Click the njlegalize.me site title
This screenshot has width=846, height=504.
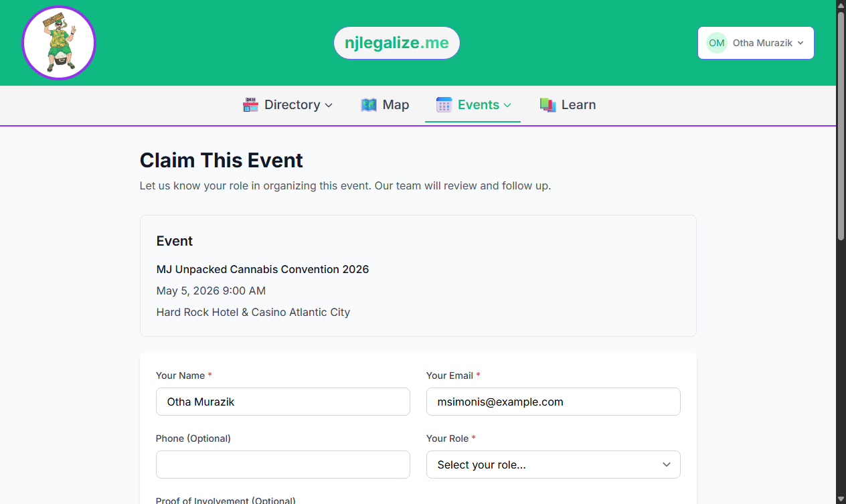pos(397,43)
